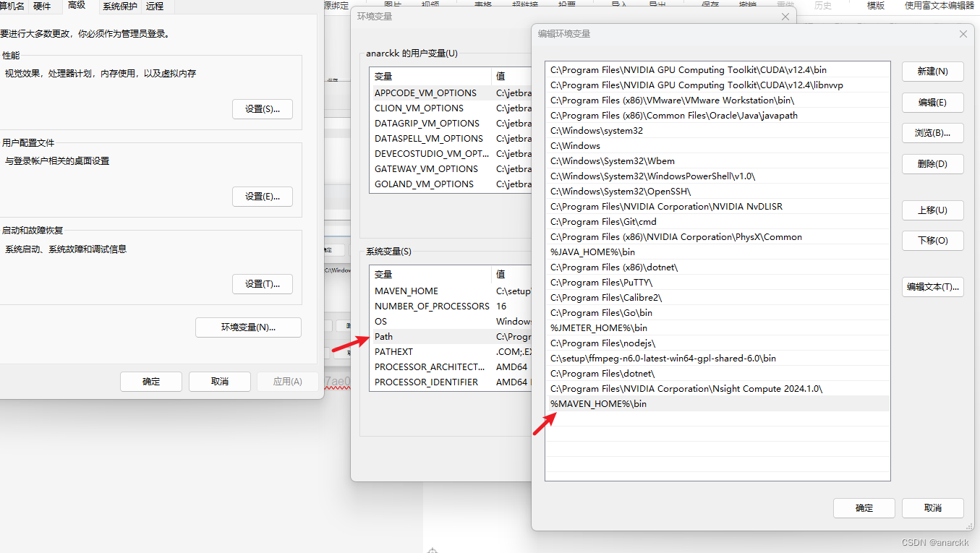Click the 下移(O) button
This screenshot has height=553, width=980.
pyautogui.click(x=932, y=241)
